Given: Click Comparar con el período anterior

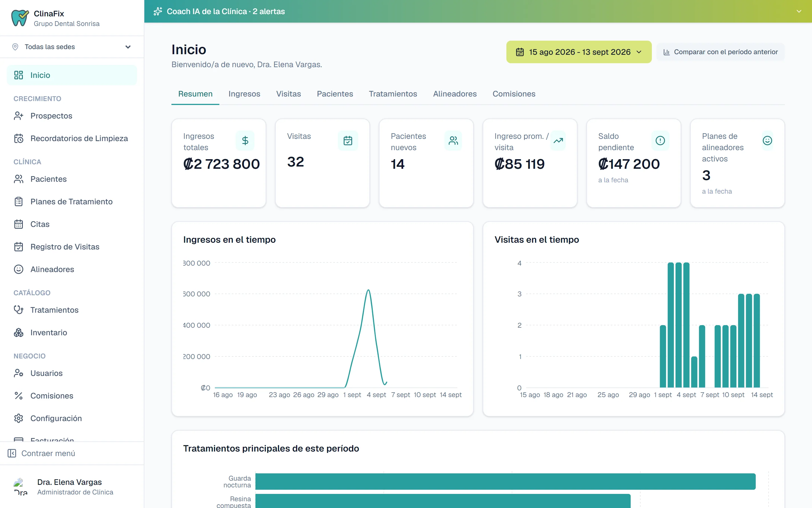Looking at the screenshot, I should pos(720,52).
